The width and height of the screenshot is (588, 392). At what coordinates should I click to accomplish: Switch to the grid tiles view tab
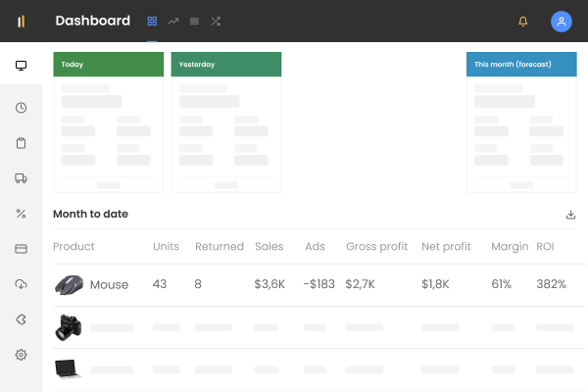[x=152, y=21]
